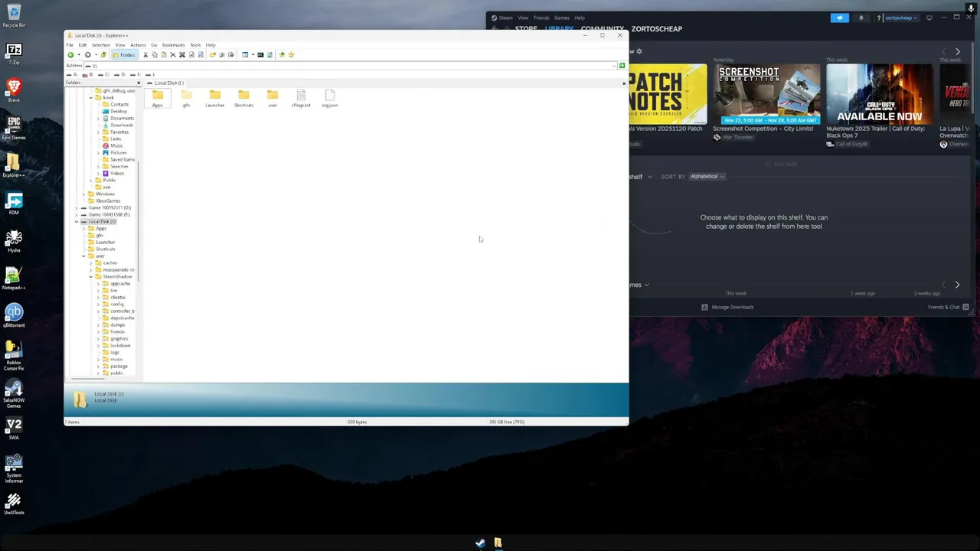Click the Delete X icon
Image resolution: width=980 pixels, height=551 pixels.
tap(173, 55)
